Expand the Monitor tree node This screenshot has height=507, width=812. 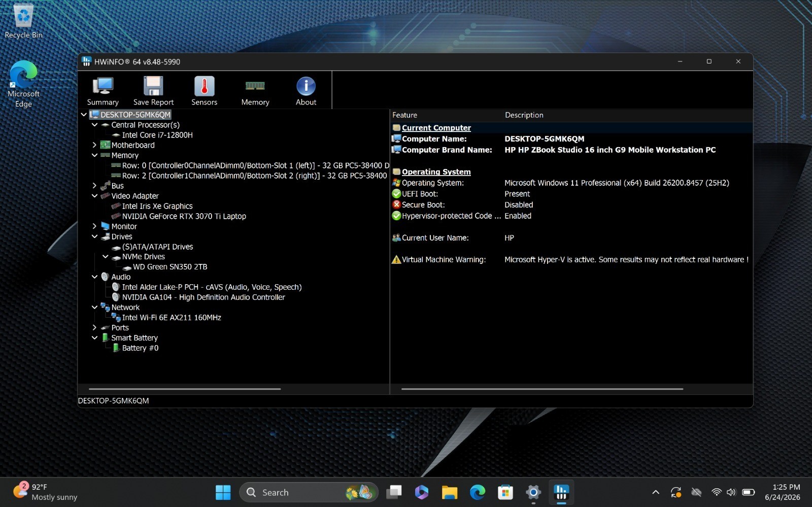[x=94, y=226]
